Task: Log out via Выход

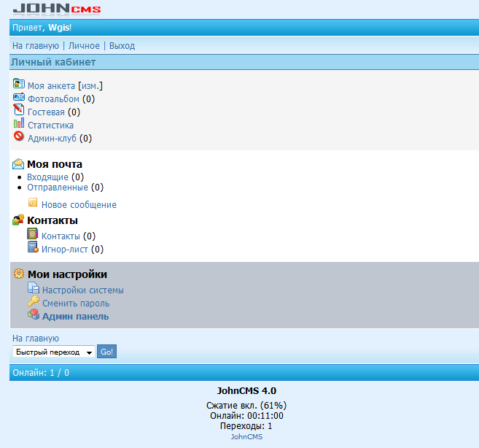Action: [x=122, y=46]
